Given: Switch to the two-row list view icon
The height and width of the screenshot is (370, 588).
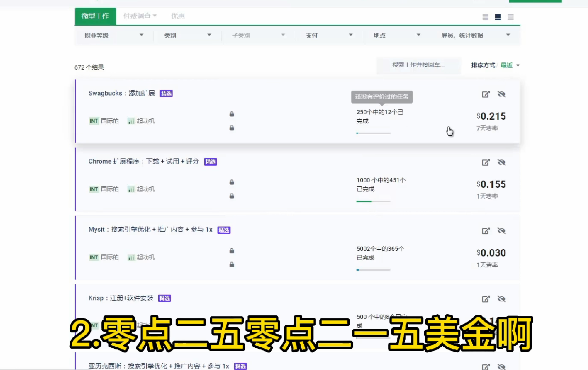Looking at the screenshot, I should [x=485, y=17].
